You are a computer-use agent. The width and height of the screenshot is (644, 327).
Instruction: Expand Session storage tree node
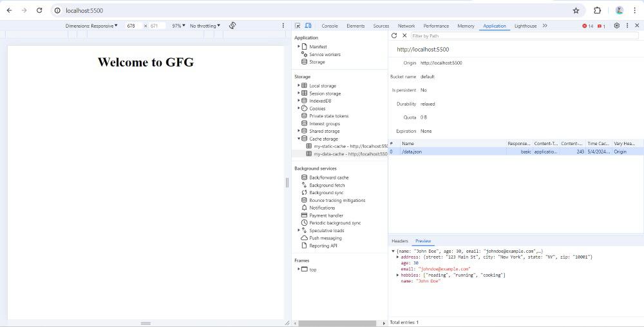[299, 94]
